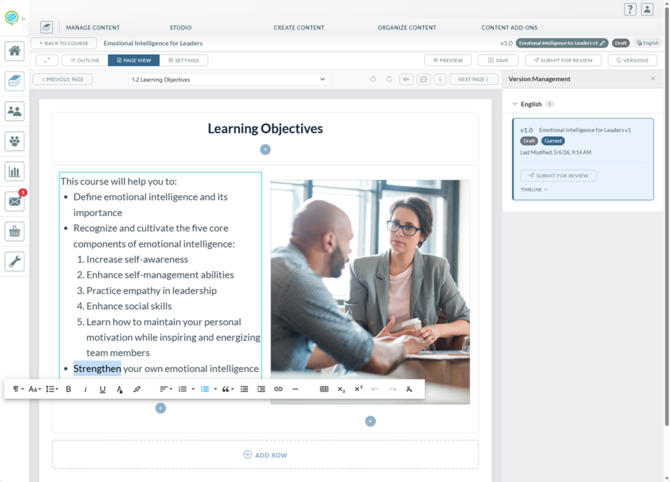Open the Content Add-ons menu
Viewport: 670px width, 482px height.
(509, 28)
